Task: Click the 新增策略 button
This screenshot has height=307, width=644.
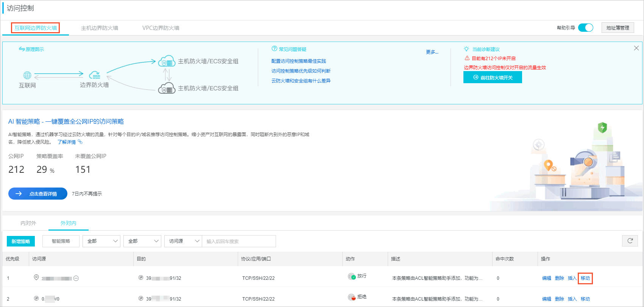Action: pyautogui.click(x=21, y=241)
